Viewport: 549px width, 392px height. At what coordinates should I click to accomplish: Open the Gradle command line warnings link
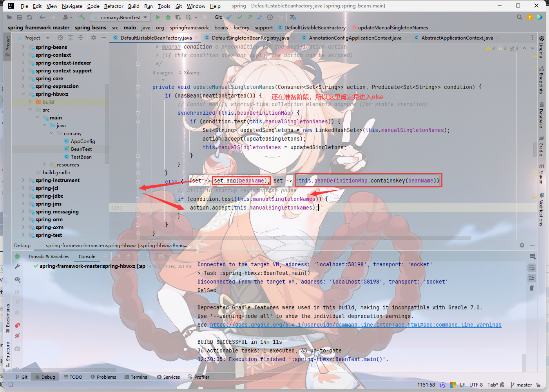click(x=355, y=325)
